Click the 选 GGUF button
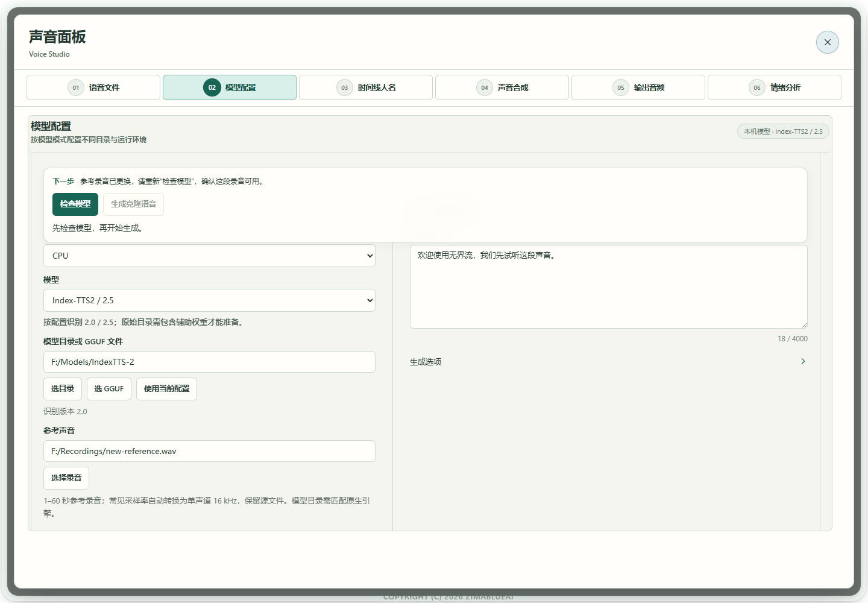 [x=109, y=389]
